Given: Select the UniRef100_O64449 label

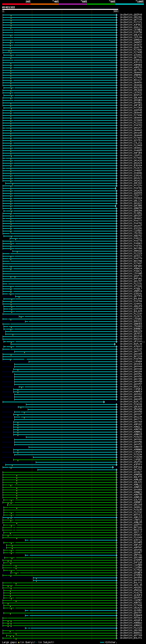Looking at the screenshot, I should [131, 72].
